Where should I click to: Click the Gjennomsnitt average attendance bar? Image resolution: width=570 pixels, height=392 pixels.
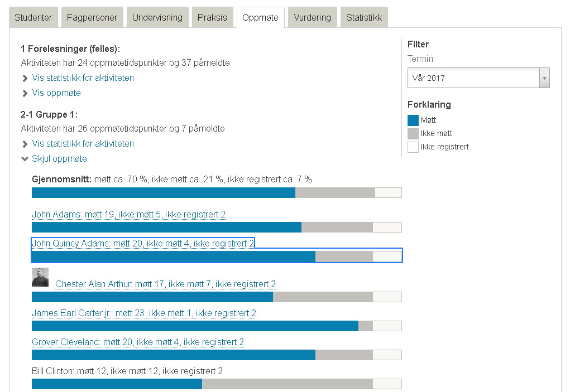click(x=217, y=193)
